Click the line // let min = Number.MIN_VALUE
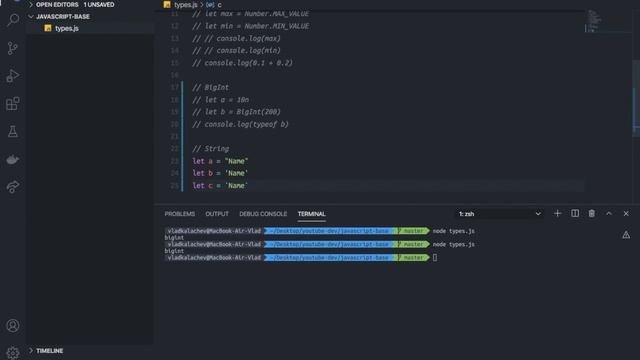Screen dimensions: 640x360 click(251, 26)
